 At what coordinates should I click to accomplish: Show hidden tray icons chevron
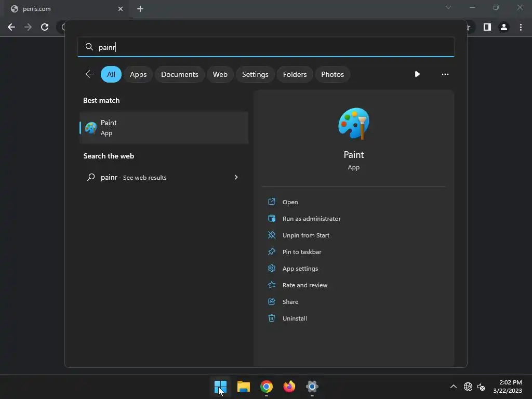pos(453,387)
